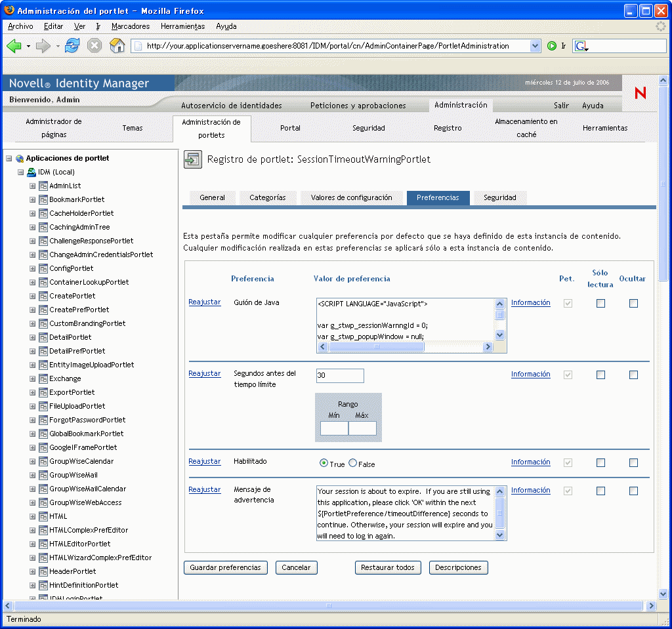Click the Reload page icon

click(x=72, y=46)
